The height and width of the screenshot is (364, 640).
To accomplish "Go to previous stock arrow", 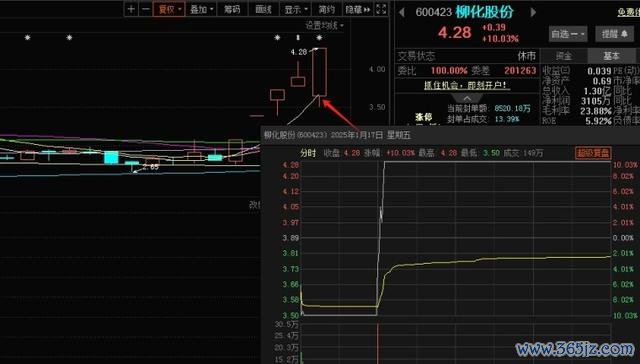I will 402,12.
